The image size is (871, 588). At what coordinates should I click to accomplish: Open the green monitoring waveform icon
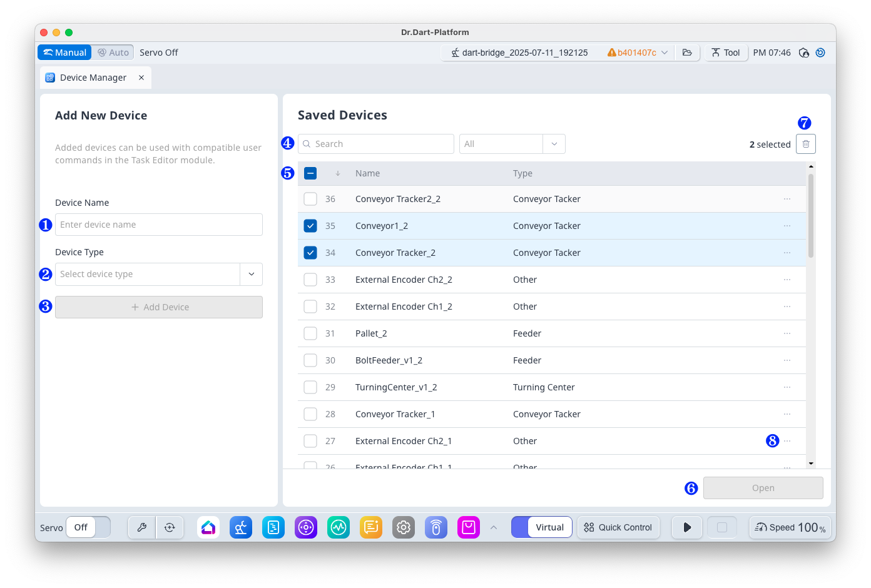[339, 527]
